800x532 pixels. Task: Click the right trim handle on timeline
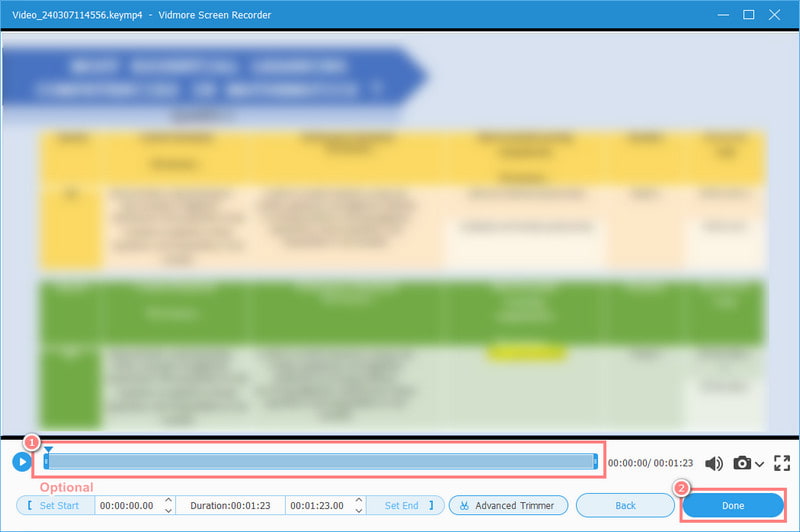596,461
